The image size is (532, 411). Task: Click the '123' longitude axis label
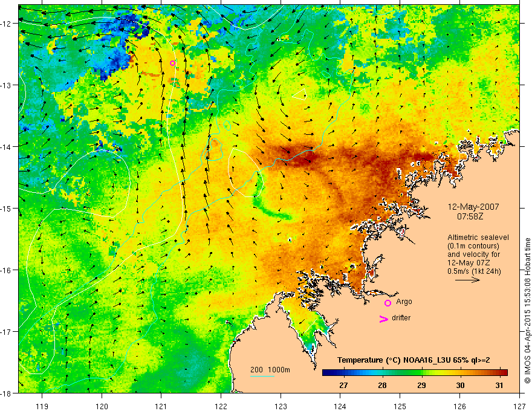281,406
